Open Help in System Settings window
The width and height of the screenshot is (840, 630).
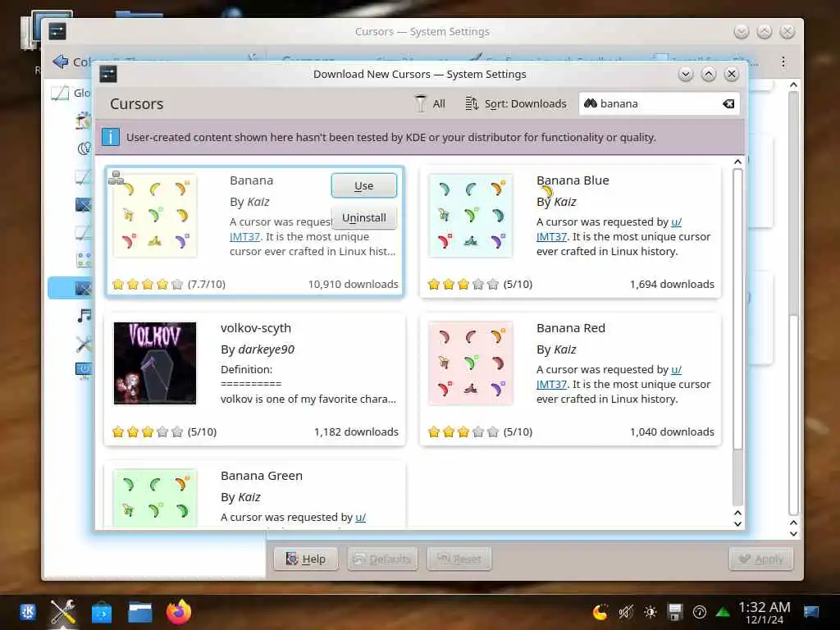306,559
